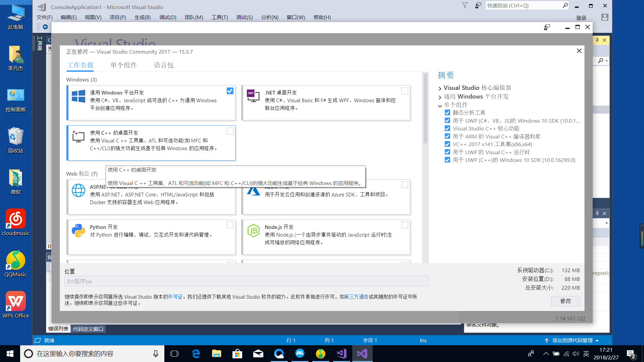
Task: Select the 工作负载 tab
Action: pyautogui.click(x=80, y=65)
